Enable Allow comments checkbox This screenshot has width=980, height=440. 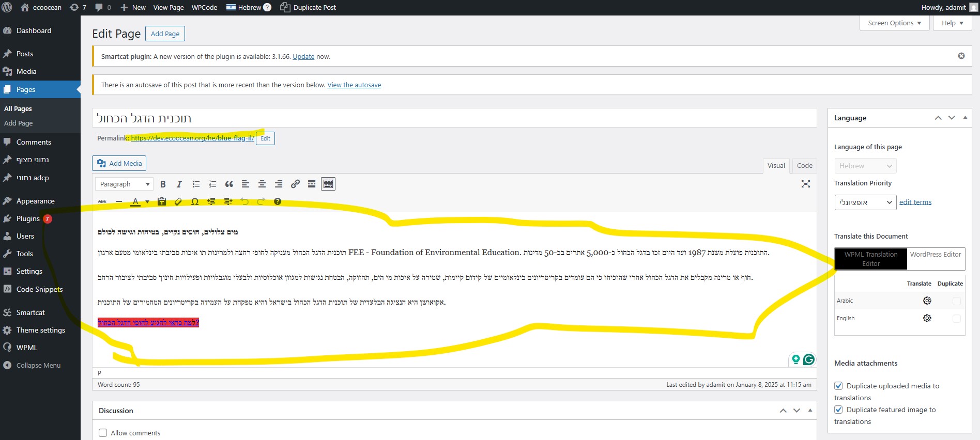(x=103, y=433)
